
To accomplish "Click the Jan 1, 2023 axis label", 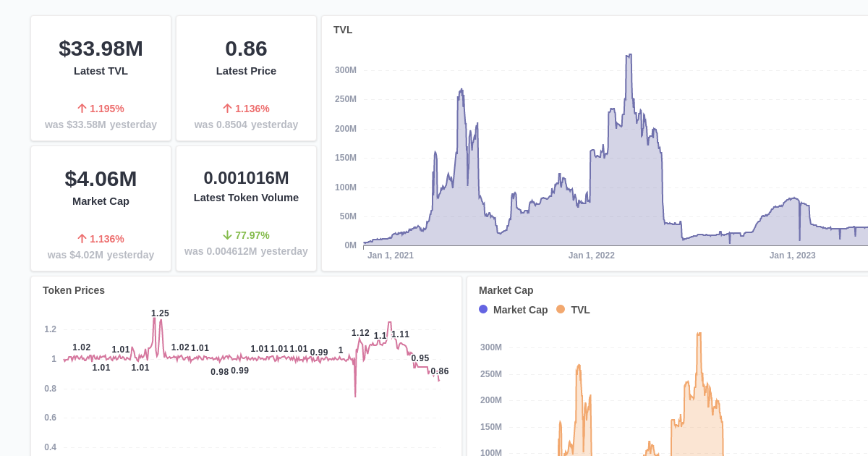I will tap(793, 256).
